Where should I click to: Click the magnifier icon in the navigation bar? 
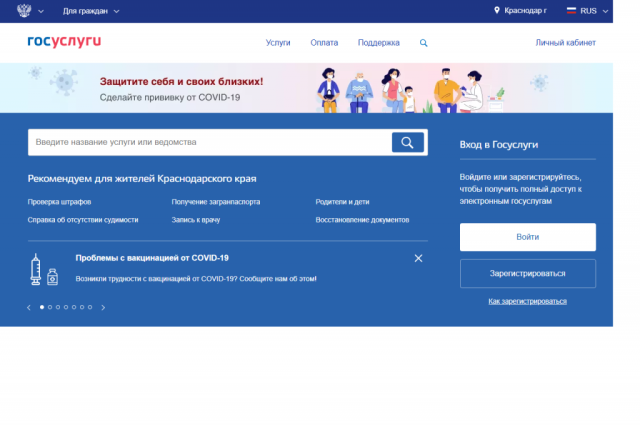click(423, 43)
